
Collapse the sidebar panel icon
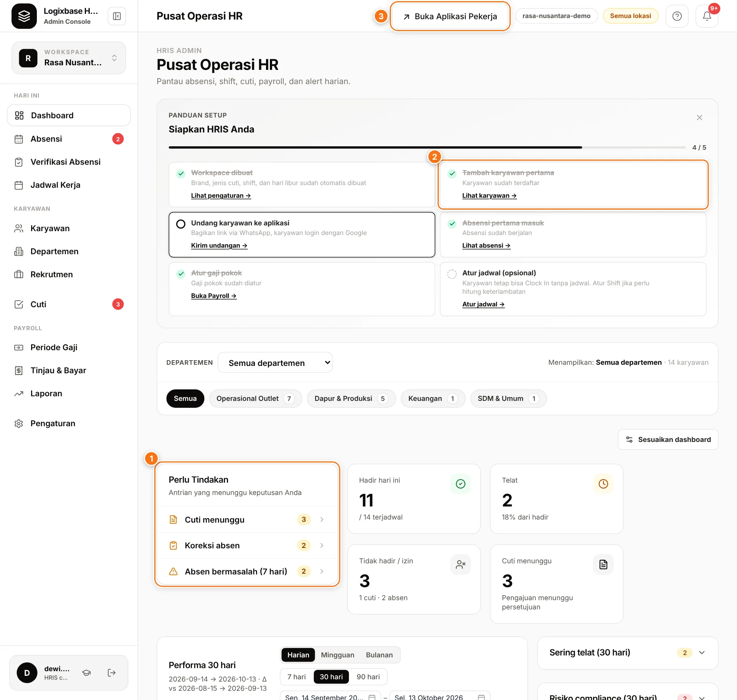click(x=117, y=16)
